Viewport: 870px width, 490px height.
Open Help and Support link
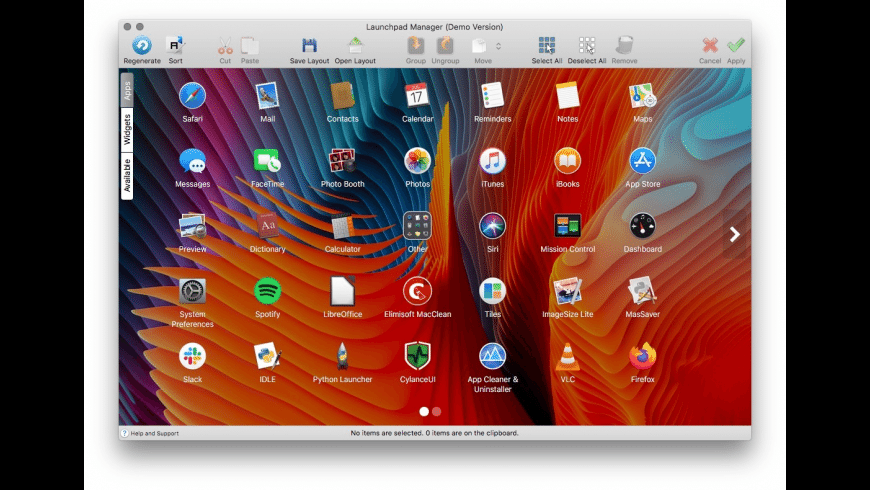[x=150, y=433]
